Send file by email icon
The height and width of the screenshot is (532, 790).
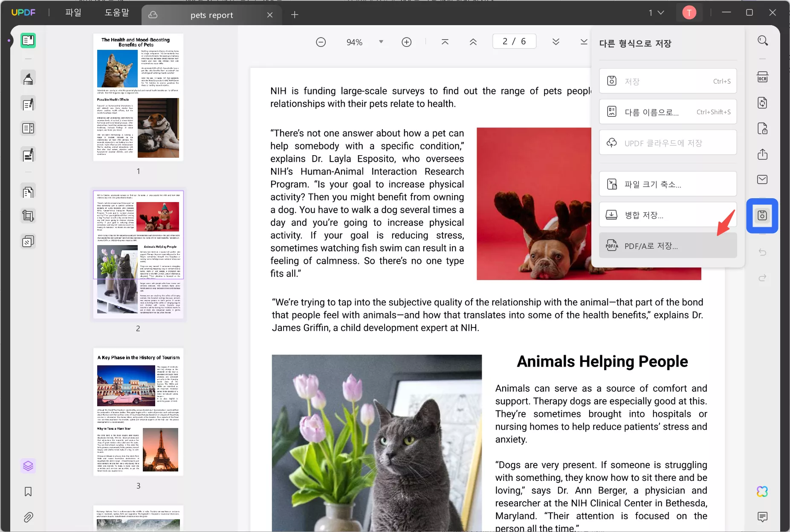coord(763,179)
